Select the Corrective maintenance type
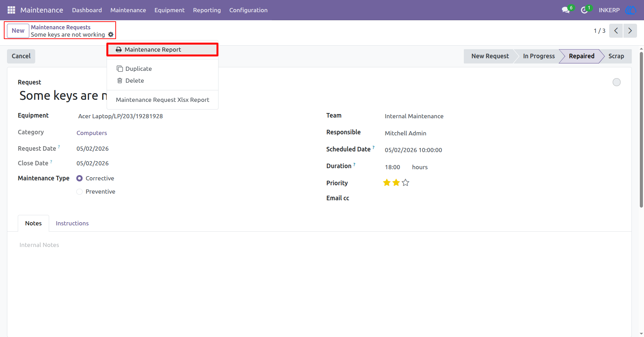This screenshot has width=644, height=337. pyautogui.click(x=79, y=178)
